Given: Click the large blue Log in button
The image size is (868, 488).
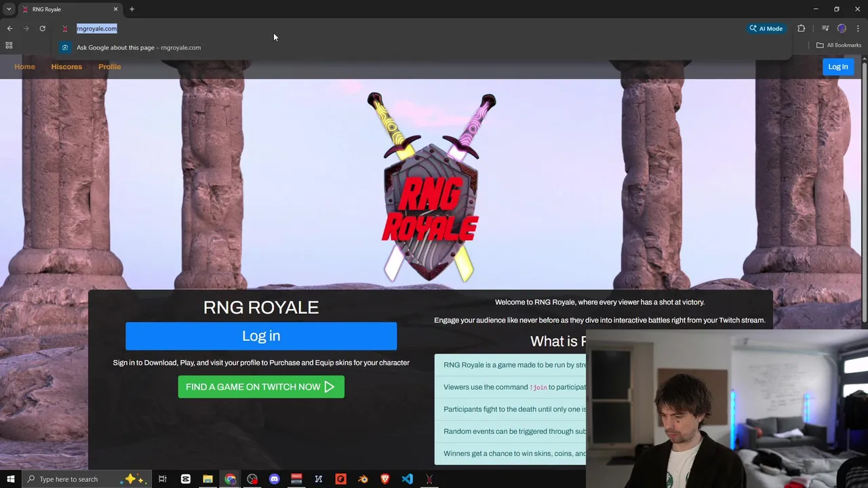Looking at the screenshot, I should [x=261, y=336].
